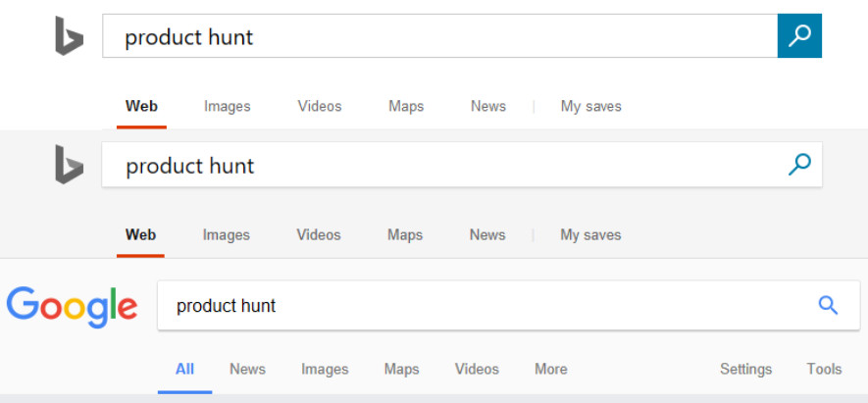868x403 pixels.
Task: Open My saves in the top Bing bar
Action: pos(590,106)
